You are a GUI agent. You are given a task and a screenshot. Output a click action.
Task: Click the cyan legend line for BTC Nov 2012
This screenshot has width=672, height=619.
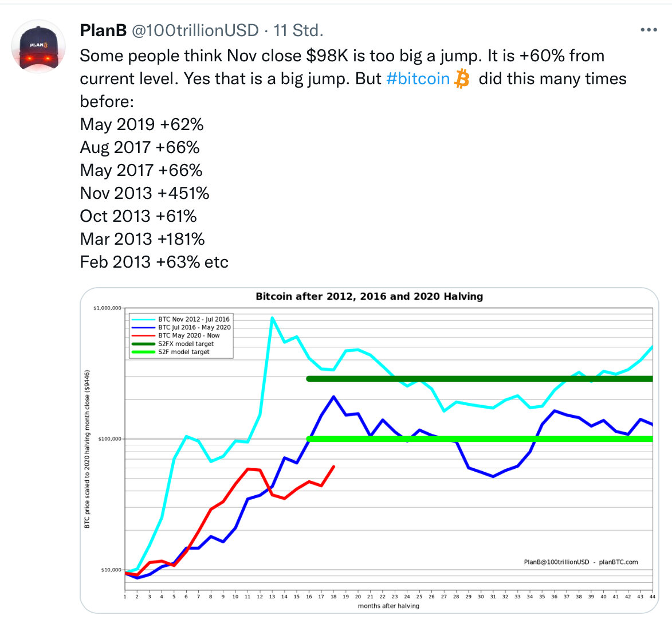click(x=143, y=319)
